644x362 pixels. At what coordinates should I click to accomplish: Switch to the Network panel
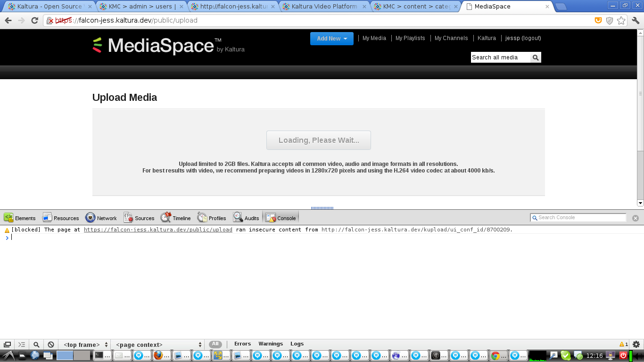tap(101, 218)
